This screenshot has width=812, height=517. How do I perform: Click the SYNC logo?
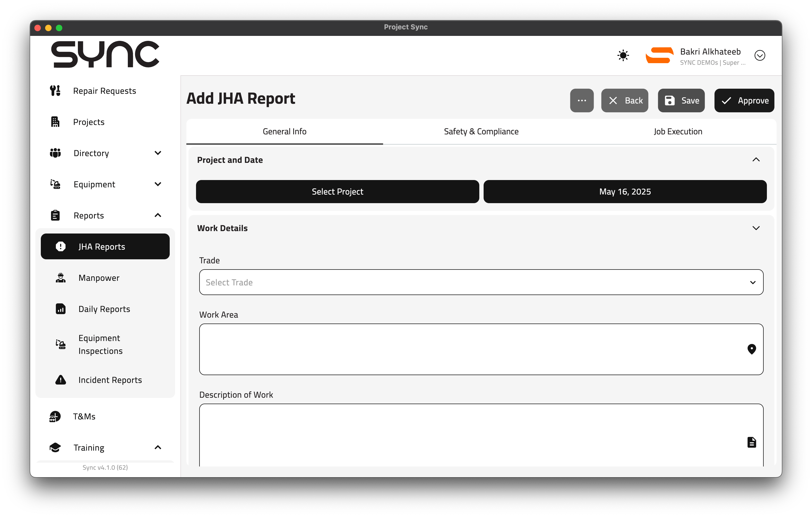105,54
